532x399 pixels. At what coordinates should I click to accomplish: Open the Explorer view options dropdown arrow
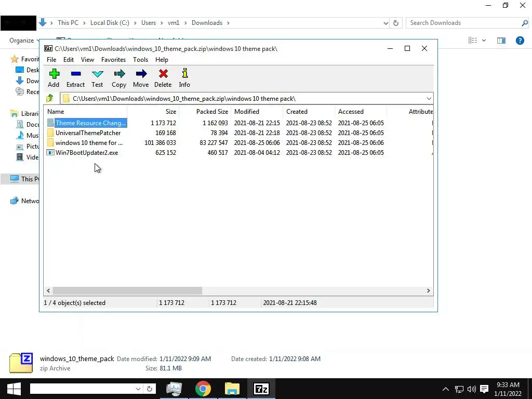[x=484, y=41]
